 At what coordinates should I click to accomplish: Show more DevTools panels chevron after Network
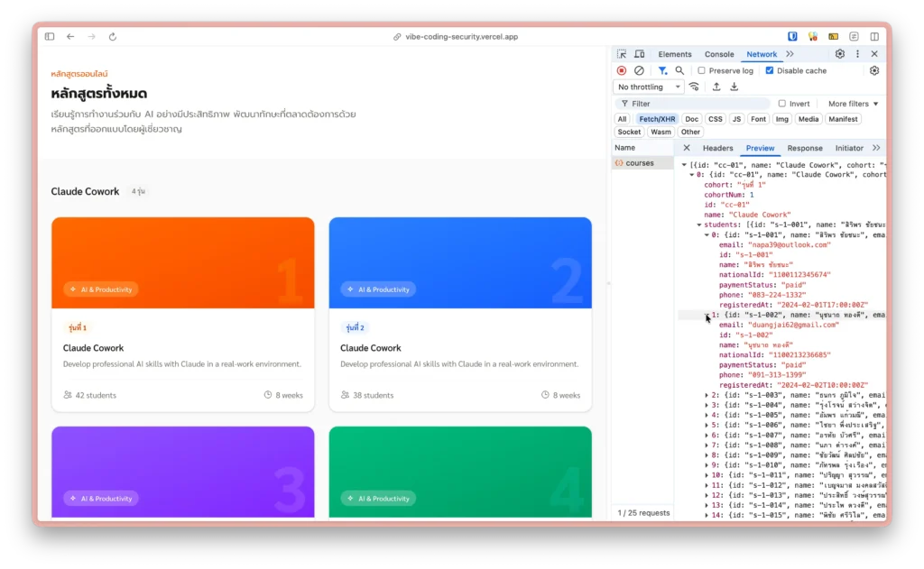click(790, 54)
